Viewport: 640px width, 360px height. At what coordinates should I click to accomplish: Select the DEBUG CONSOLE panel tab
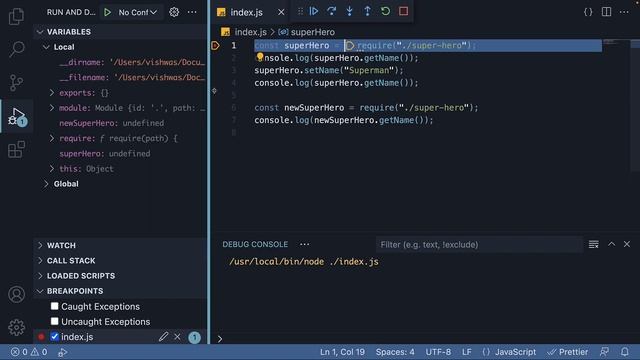pos(255,244)
